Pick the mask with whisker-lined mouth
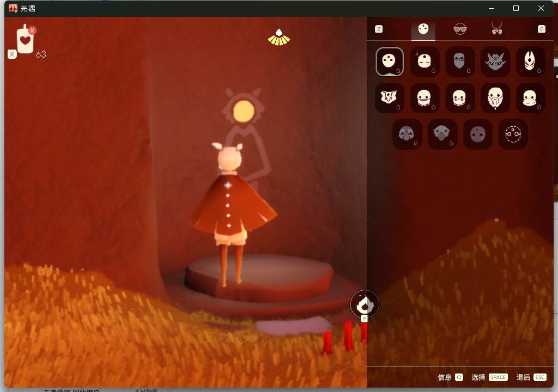Image resolution: width=558 pixels, height=392 pixels. coord(460,98)
